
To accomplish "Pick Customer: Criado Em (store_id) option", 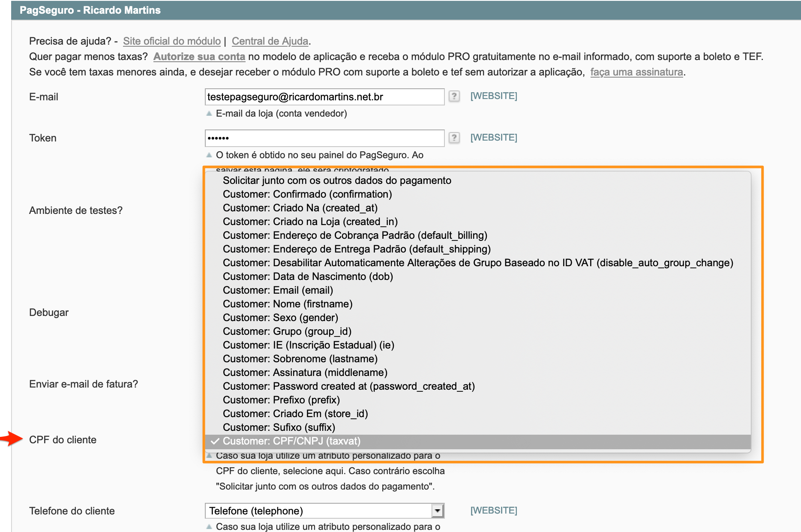I will tap(478, 414).
